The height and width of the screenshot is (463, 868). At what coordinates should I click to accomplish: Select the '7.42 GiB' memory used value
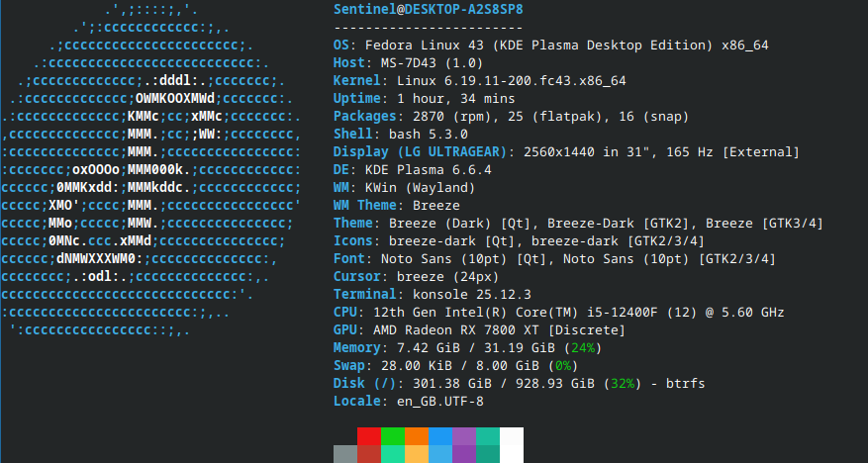tap(429, 347)
